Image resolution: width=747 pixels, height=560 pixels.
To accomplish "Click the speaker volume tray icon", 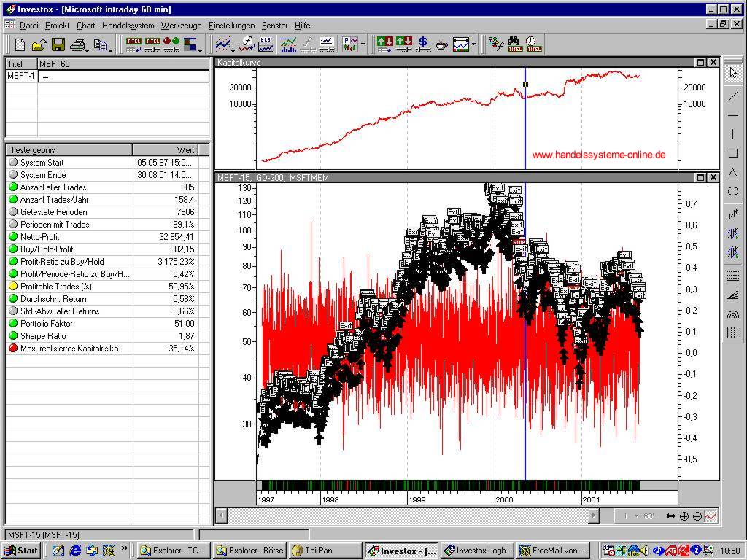I will click(x=645, y=551).
